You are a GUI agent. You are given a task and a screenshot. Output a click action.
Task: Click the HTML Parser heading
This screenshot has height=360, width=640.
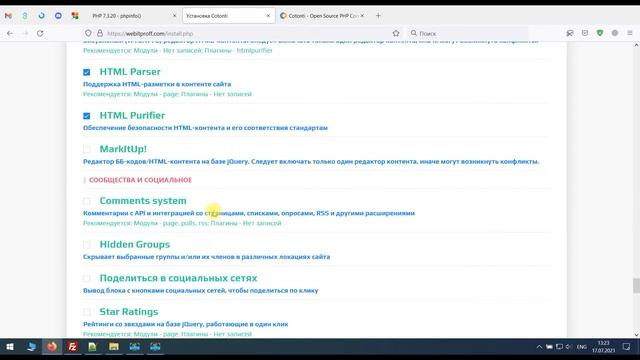click(130, 72)
